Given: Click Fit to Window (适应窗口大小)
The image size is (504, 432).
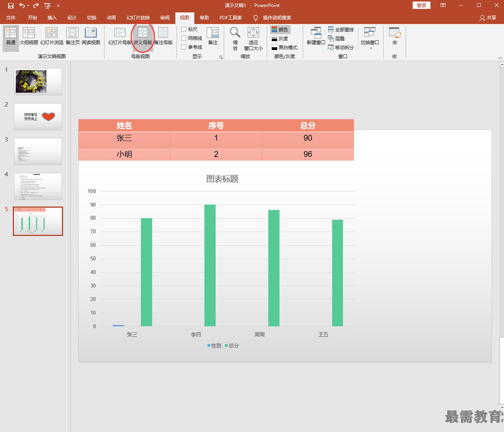Looking at the screenshot, I should pos(254,38).
